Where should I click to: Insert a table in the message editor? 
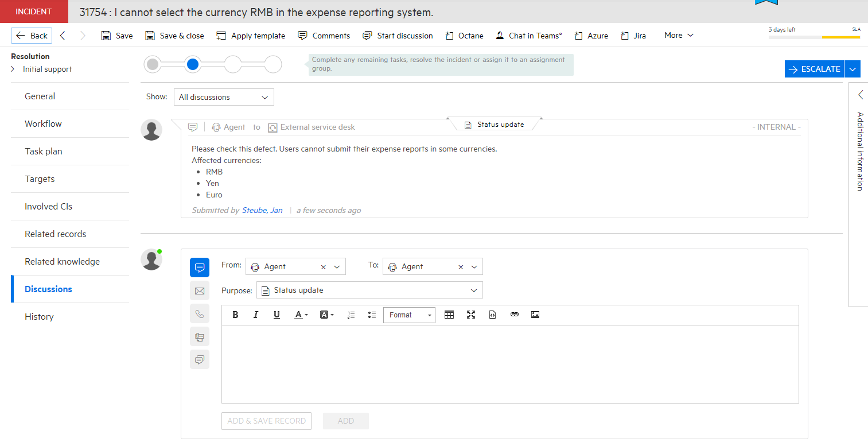(449, 315)
